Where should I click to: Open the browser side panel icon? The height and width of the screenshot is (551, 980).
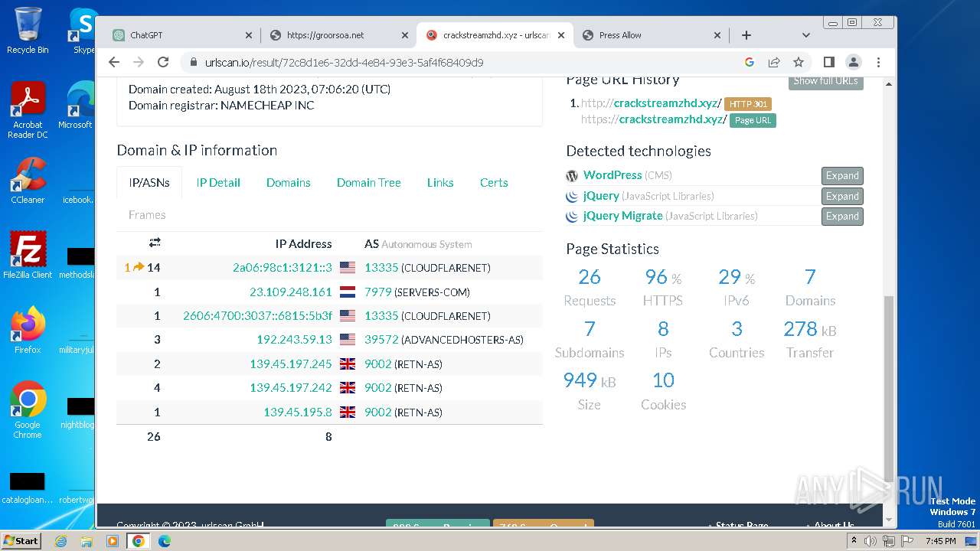click(x=828, y=62)
